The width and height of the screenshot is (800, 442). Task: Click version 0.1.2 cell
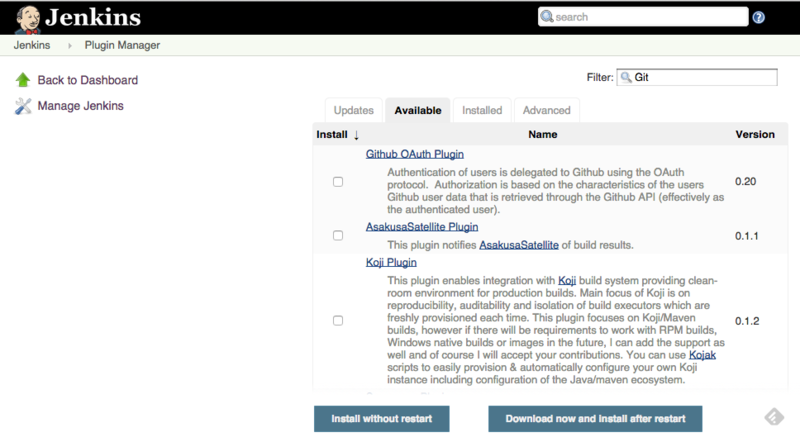click(747, 321)
